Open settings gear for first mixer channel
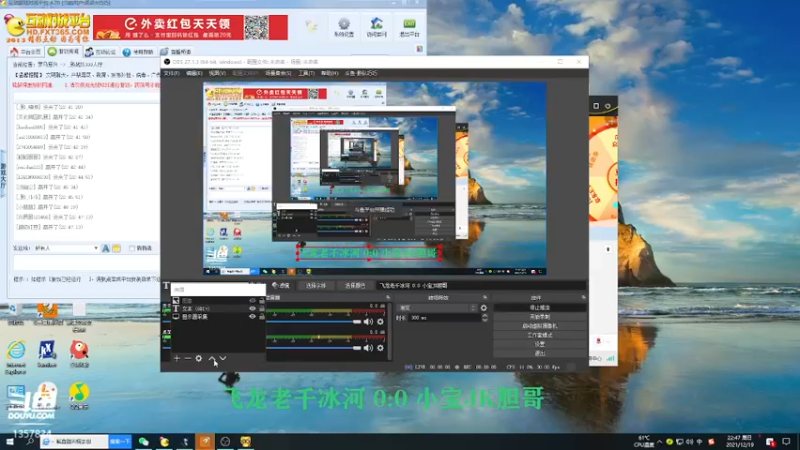This screenshot has height=450, width=800. pos(380,322)
